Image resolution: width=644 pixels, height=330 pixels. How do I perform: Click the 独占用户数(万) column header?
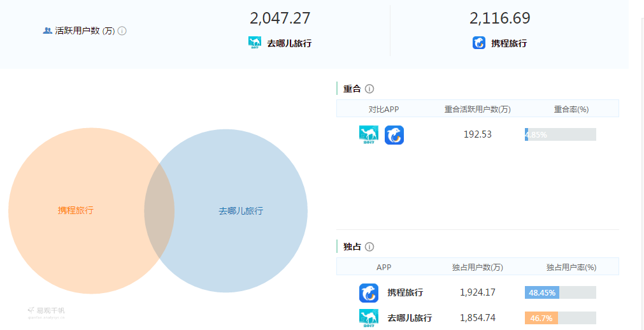(478, 268)
